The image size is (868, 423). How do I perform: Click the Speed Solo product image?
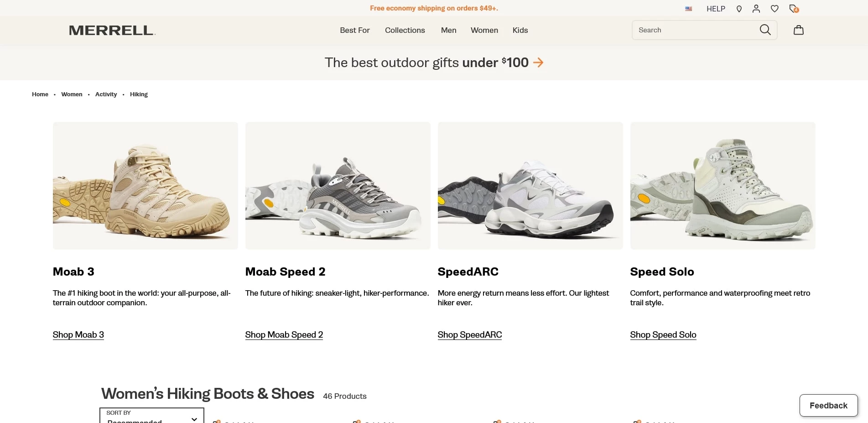(722, 185)
